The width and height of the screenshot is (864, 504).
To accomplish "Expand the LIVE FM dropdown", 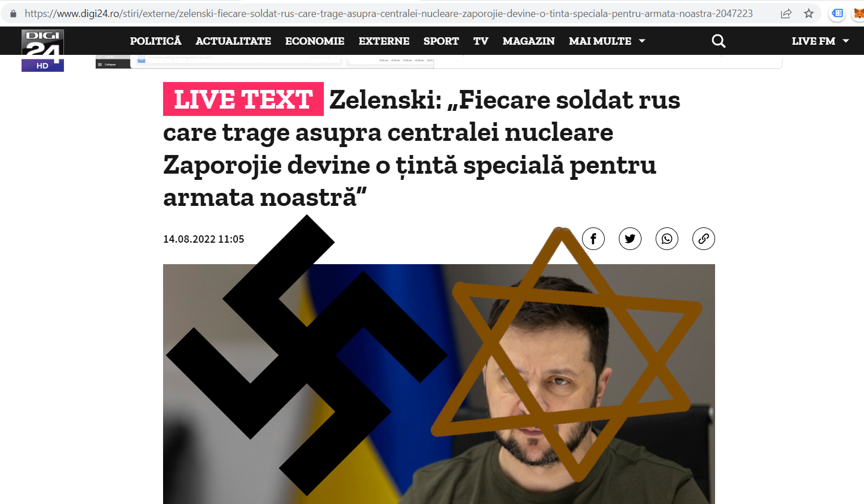I will point(820,41).
